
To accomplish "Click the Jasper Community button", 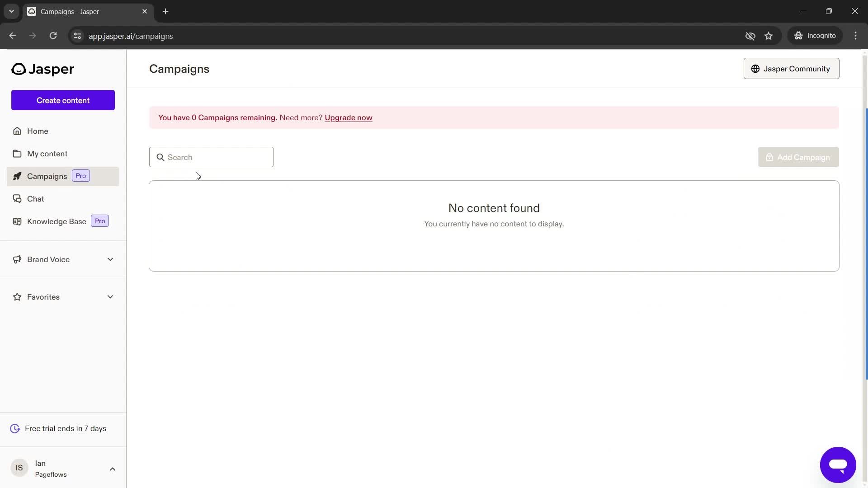I will [x=791, y=69].
